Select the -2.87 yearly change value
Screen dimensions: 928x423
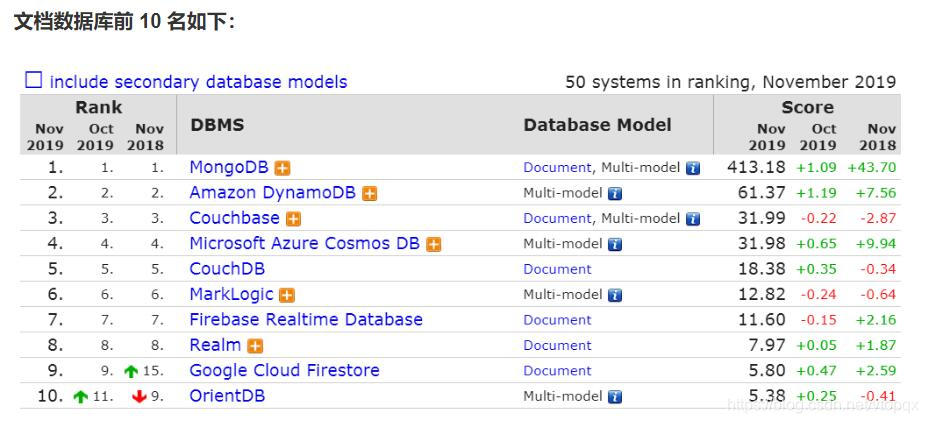(x=878, y=218)
